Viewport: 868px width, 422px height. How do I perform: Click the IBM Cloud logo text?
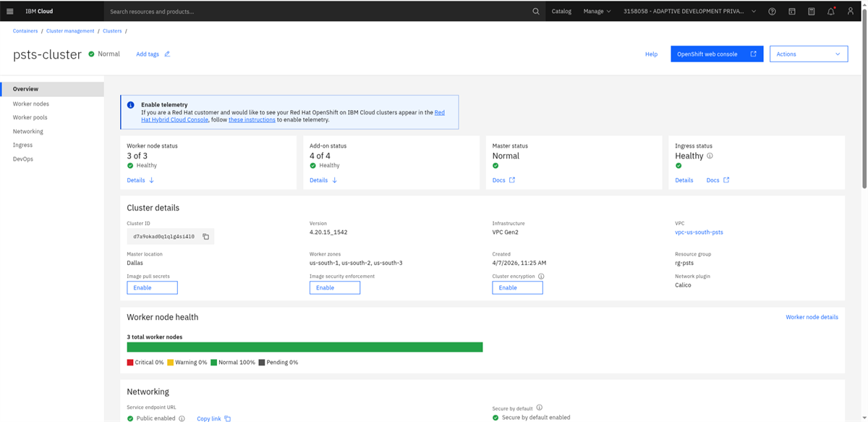click(x=41, y=12)
